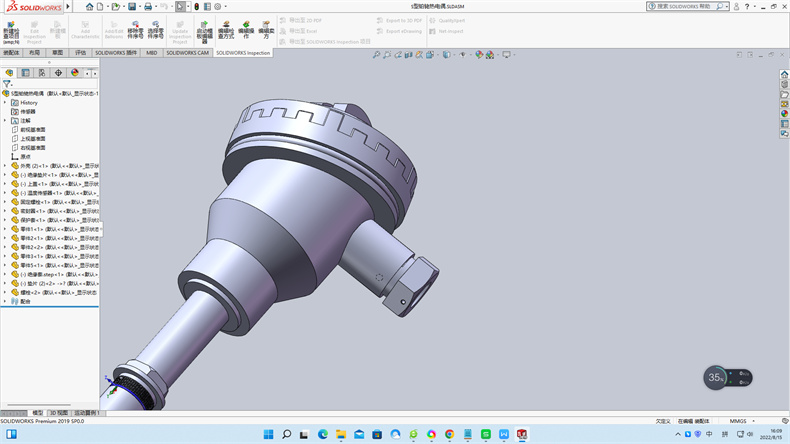This screenshot has width=790, height=444.
Task: Expand the 配合 mates node in tree
Action: [x=5, y=300]
